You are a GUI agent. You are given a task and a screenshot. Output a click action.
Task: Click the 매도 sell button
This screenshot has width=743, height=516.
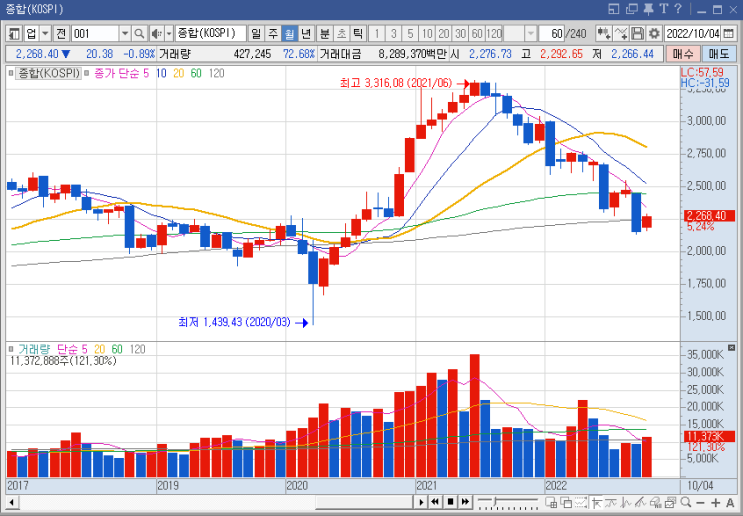point(718,54)
